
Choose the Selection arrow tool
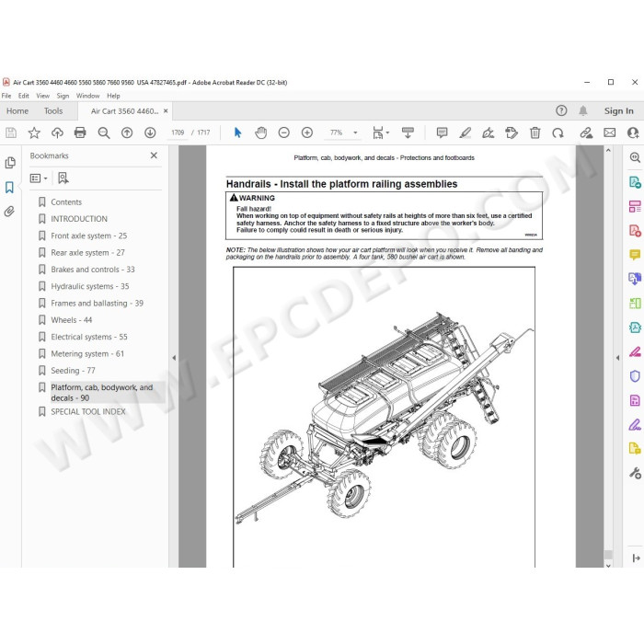[x=237, y=132]
